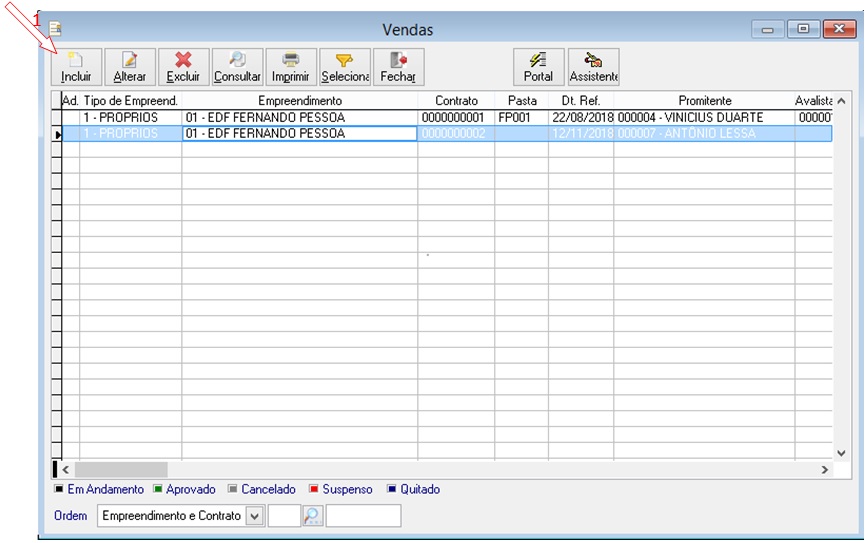Minimize the Vendas window
867x543 pixels.
click(767, 29)
